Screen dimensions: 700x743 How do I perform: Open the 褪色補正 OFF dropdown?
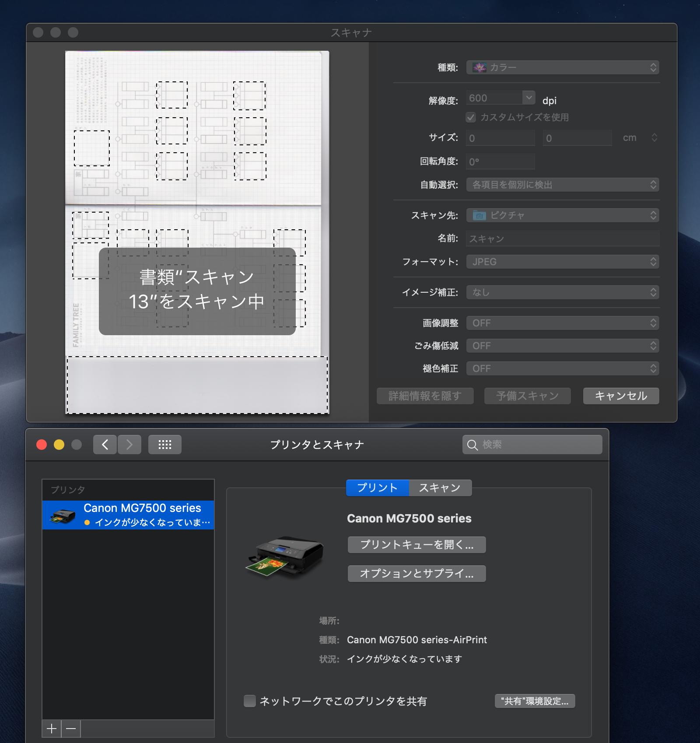point(563,368)
